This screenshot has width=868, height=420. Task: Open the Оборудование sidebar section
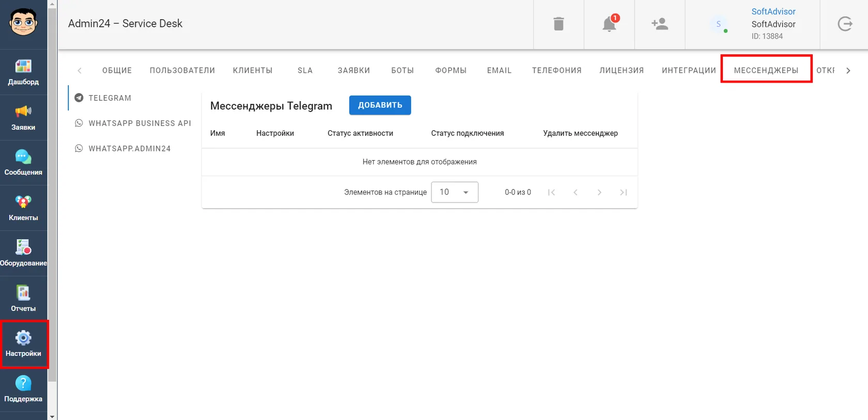click(x=23, y=254)
